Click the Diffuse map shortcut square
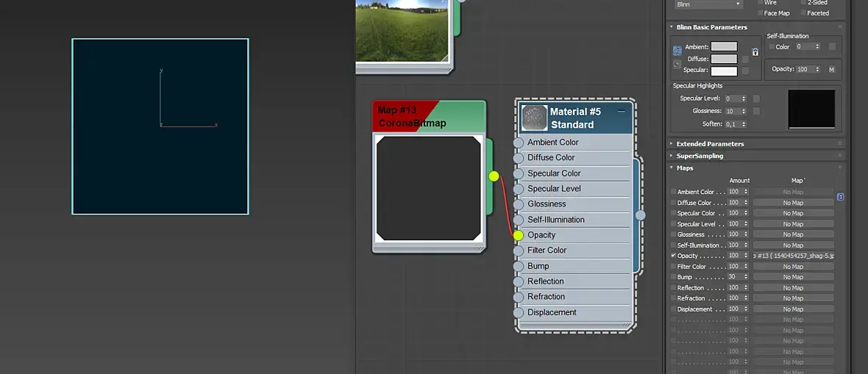Image resolution: width=868 pixels, height=374 pixels. [745, 59]
